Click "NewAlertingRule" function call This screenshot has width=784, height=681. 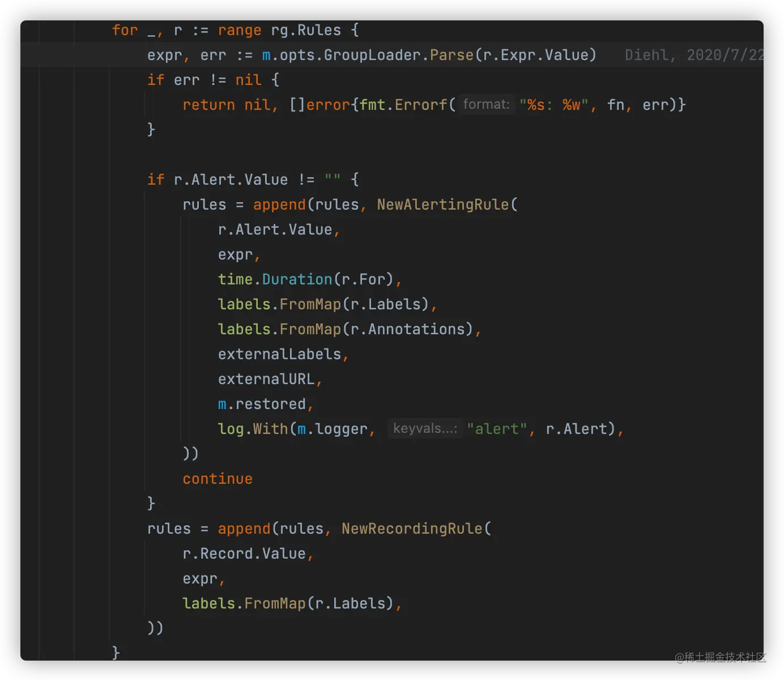pos(443,205)
